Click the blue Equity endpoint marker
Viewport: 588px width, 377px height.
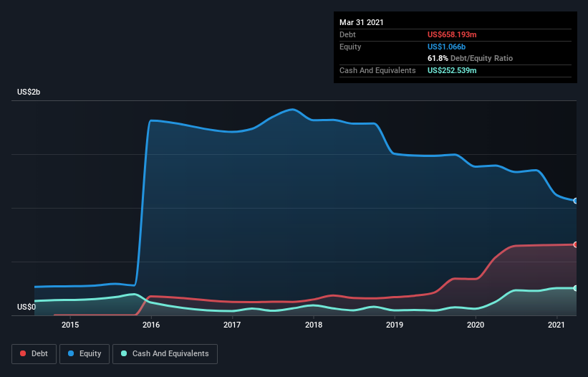(x=576, y=201)
